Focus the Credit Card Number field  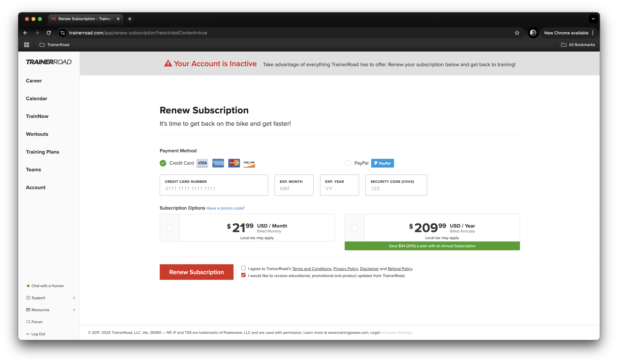click(x=214, y=185)
